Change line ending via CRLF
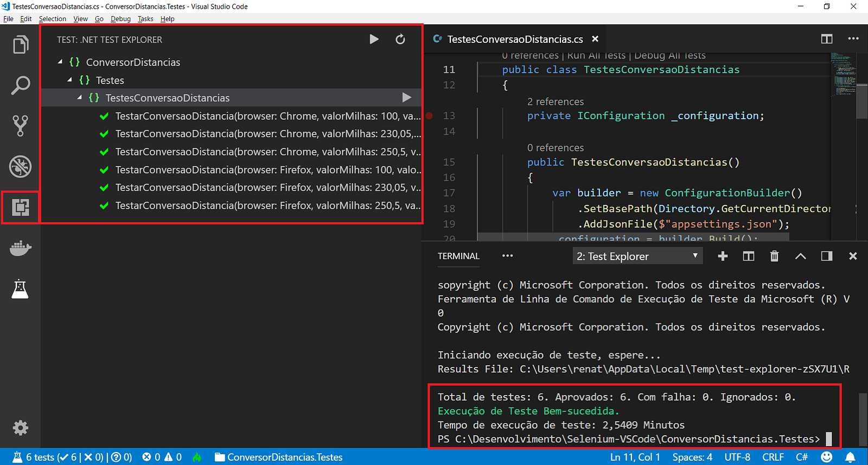868x465 pixels. pyautogui.click(x=773, y=457)
